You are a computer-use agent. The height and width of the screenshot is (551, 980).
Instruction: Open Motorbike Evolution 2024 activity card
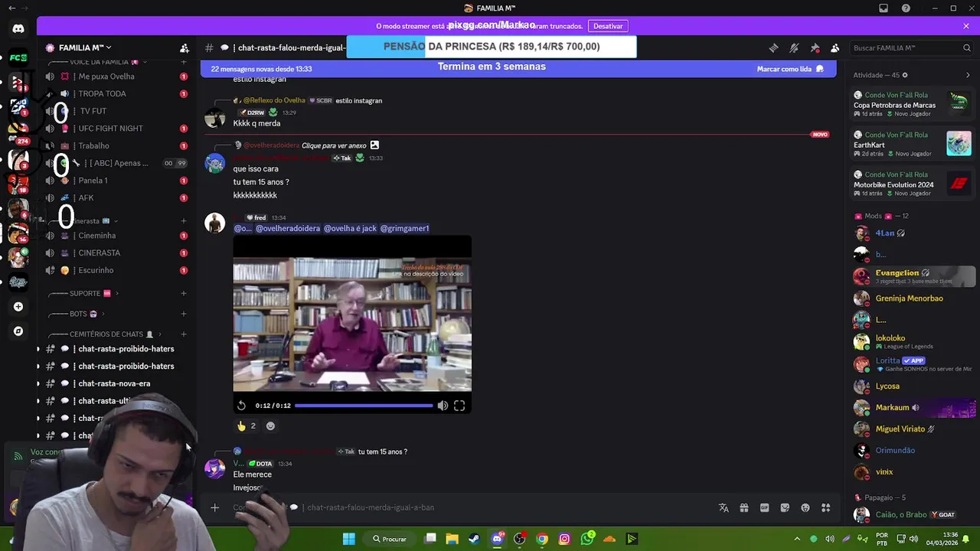(x=913, y=184)
